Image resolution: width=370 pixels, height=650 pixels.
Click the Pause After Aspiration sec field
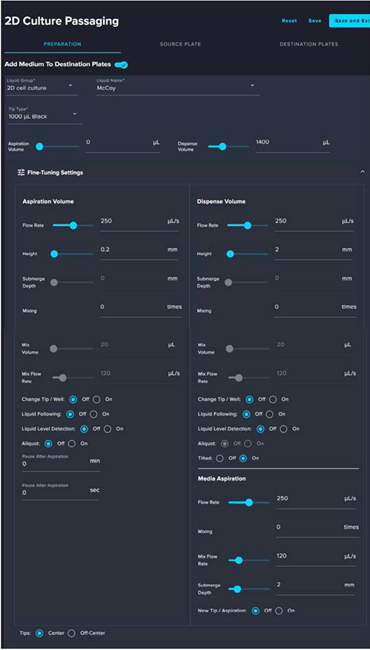point(61,491)
